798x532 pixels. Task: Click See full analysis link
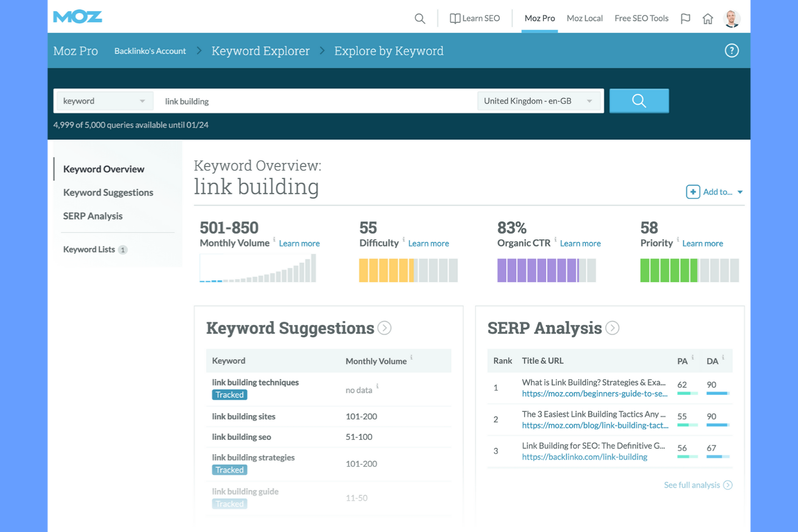[x=692, y=485]
